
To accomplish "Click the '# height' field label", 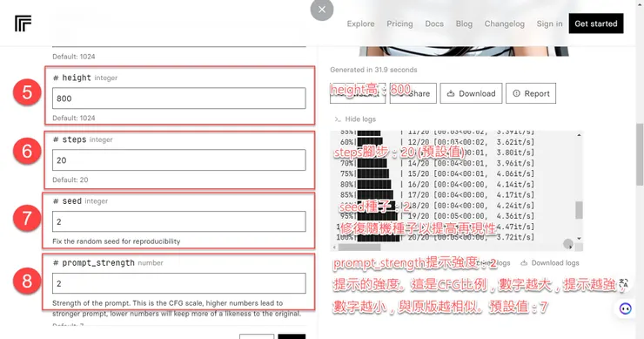I will [72, 78].
